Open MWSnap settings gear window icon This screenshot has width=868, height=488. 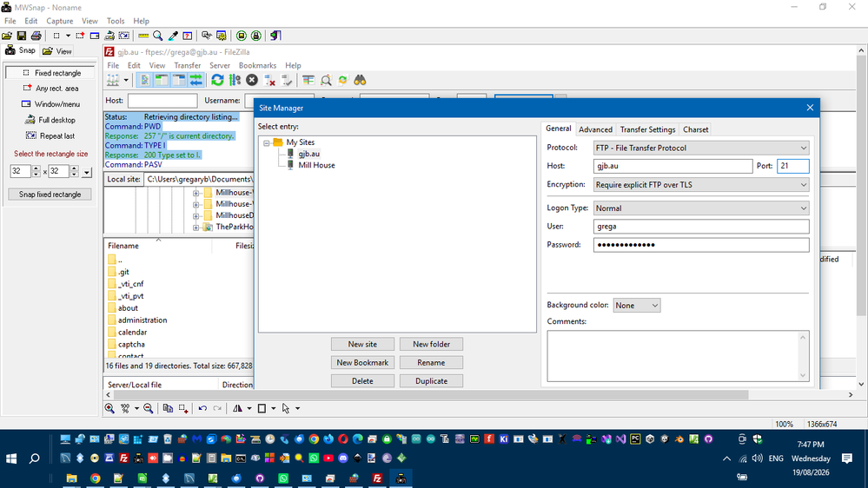pos(221,36)
